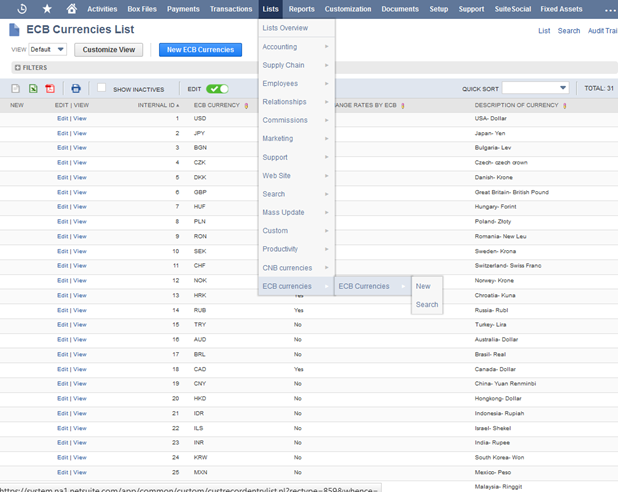Export list with the PDF icon

click(50, 89)
